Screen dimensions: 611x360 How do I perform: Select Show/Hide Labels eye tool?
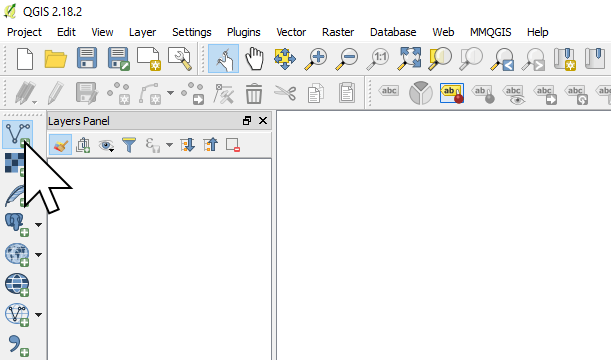[514, 94]
